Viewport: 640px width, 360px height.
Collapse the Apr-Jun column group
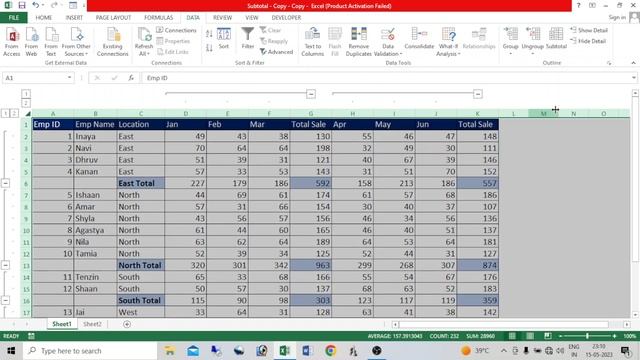(x=478, y=94)
